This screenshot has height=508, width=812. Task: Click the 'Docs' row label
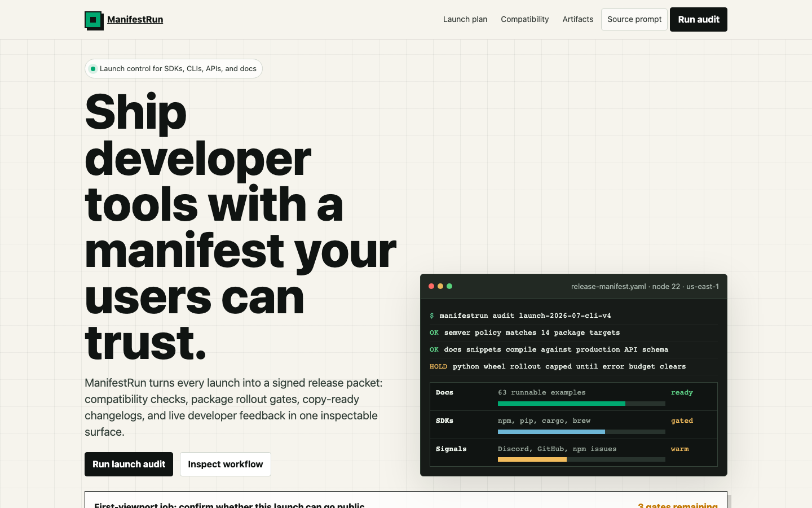pos(444,392)
